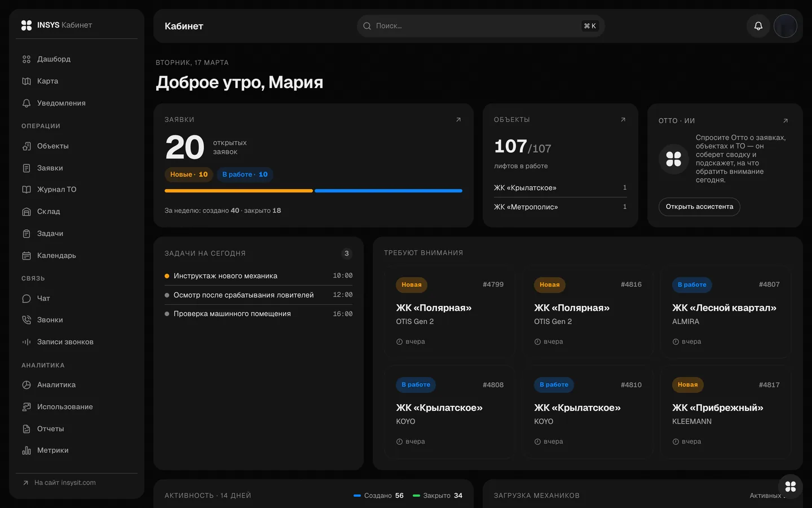Open request card #4808
Image resolution: width=812 pixels, height=508 pixels.
pyautogui.click(x=450, y=411)
